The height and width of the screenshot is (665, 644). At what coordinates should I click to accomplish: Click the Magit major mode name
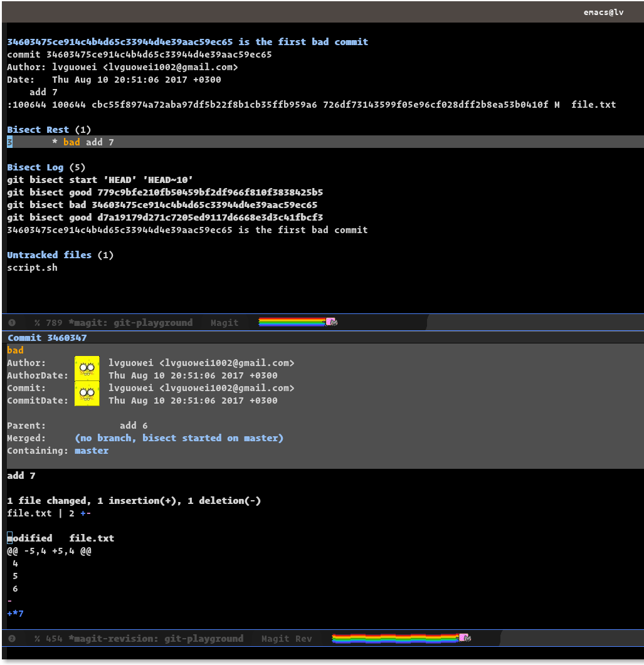[x=224, y=323]
